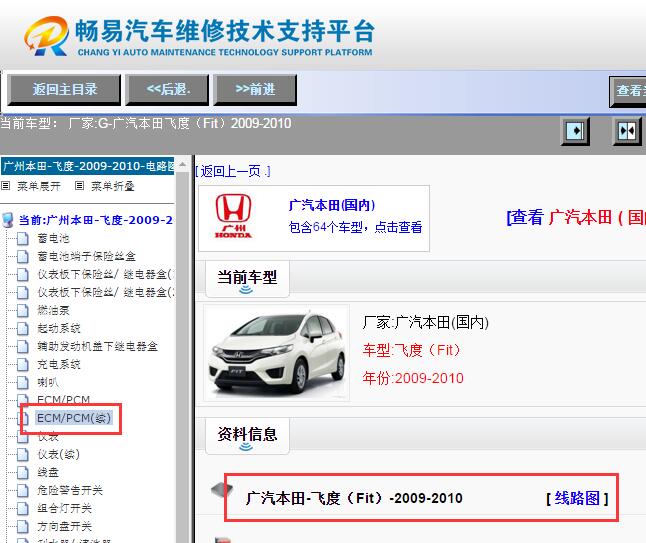Click the single-arrow panel toggle icon
This screenshot has height=543, width=646.
click(x=575, y=131)
